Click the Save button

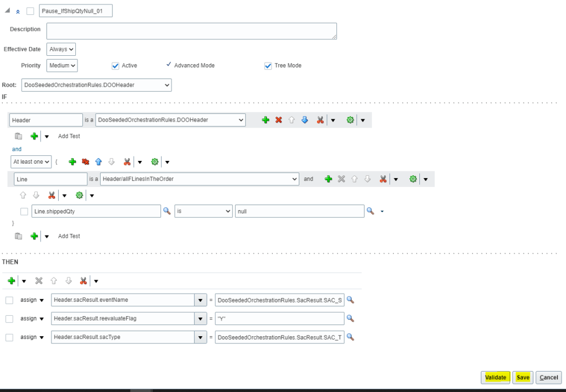522,377
